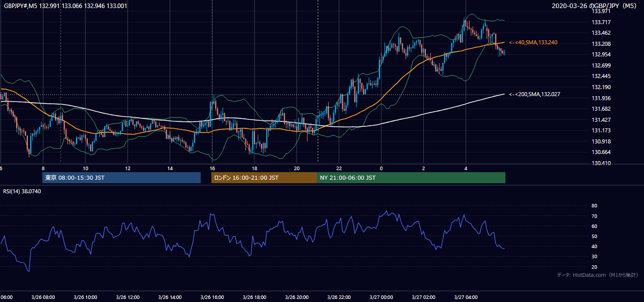Viewport: 644px width, 302px height.
Task: Click RSI scale level 20
Action: (x=594, y=267)
